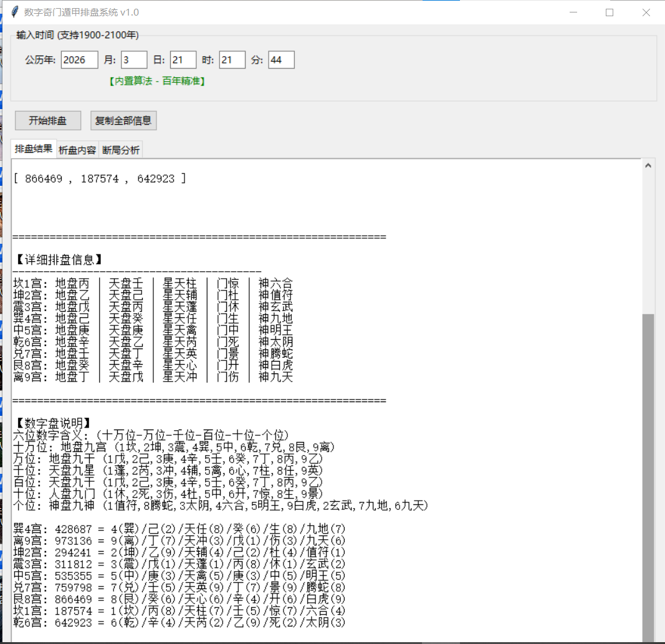Viewport: 665px width, 644px height.
Task: Click the vertical scrollbar thumb
Action: tap(648, 478)
